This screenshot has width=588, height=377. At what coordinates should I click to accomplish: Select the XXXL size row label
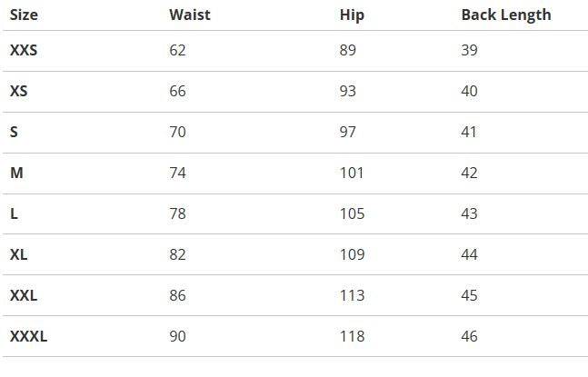point(28,336)
